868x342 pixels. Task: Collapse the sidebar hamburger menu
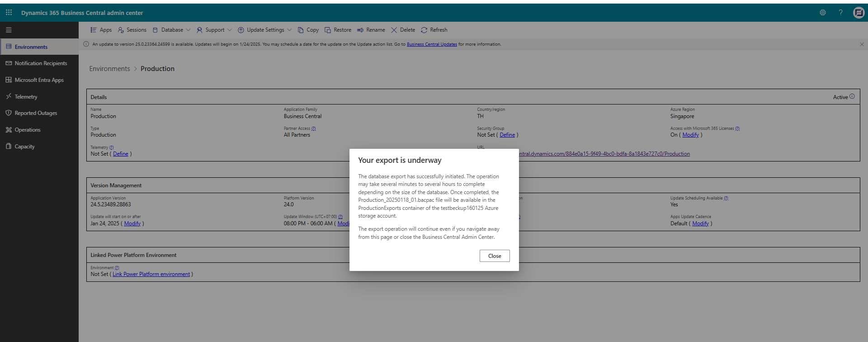click(9, 30)
